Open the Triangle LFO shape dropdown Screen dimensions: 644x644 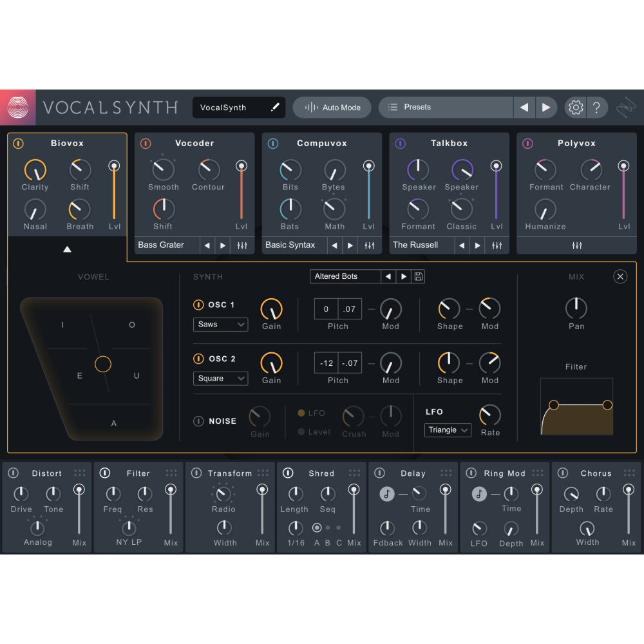448,430
